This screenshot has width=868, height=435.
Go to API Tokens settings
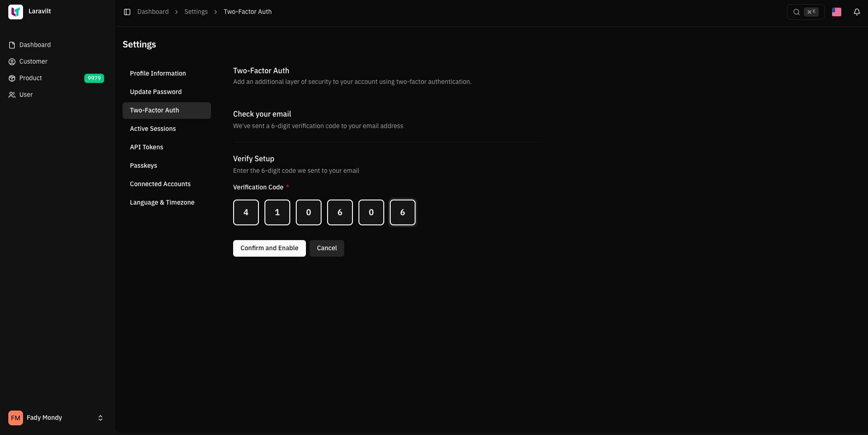pyautogui.click(x=147, y=147)
